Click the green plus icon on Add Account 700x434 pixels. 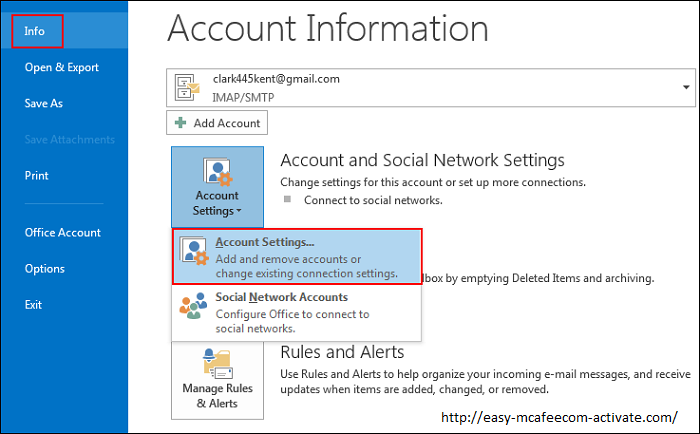point(180,123)
